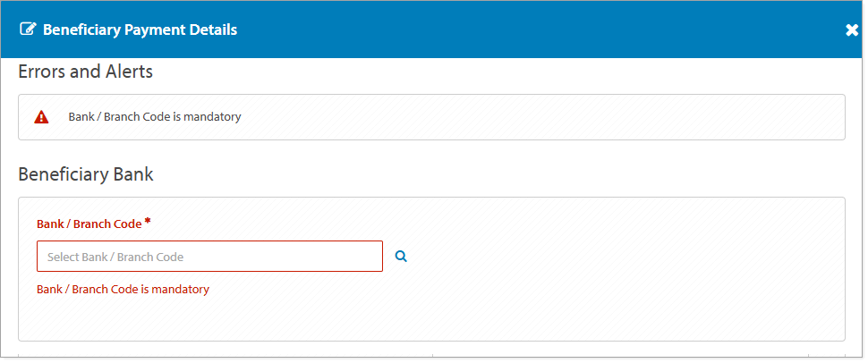Image resolution: width=868 pixels, height=363 pixels.
Task: Close the Beneficiary Payment Details dialog
Action: [851, 30]
